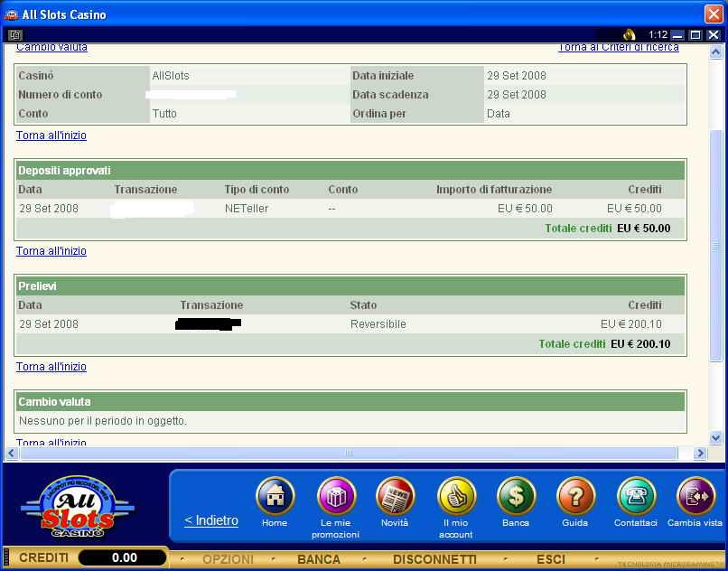The image size is (728, 571).
Task: Click ESCI to exit the casino
Action: pos(551,559)
